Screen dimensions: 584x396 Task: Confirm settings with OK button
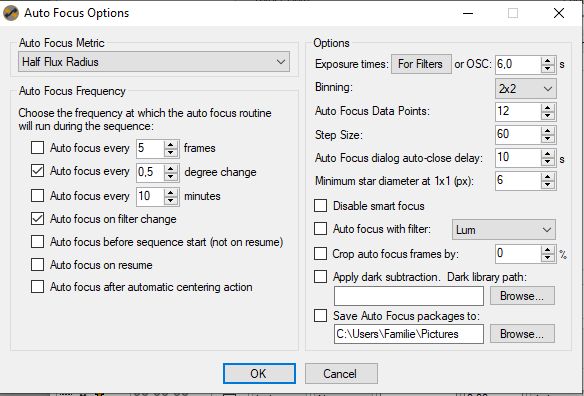click(259, 373)
